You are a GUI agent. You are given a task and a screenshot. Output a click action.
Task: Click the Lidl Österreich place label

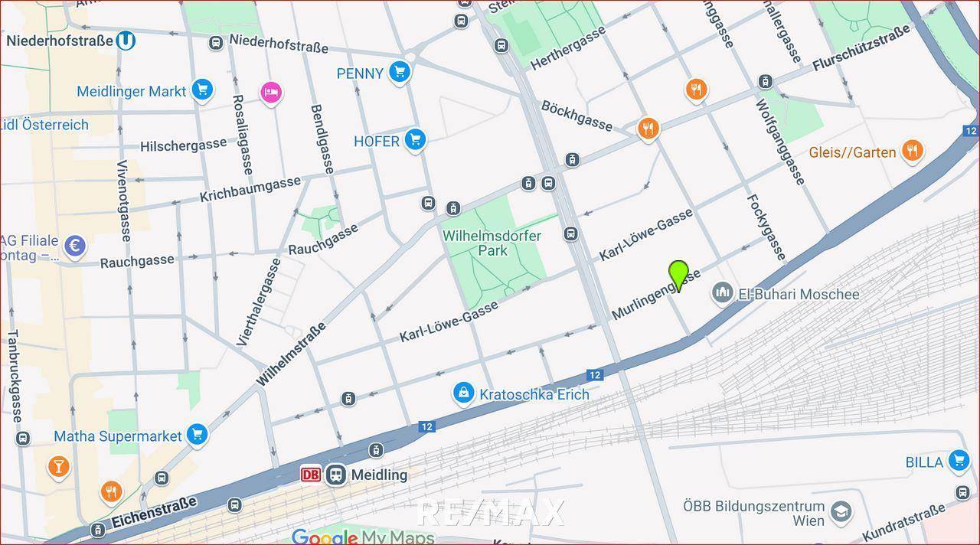[x=44, y=125]
